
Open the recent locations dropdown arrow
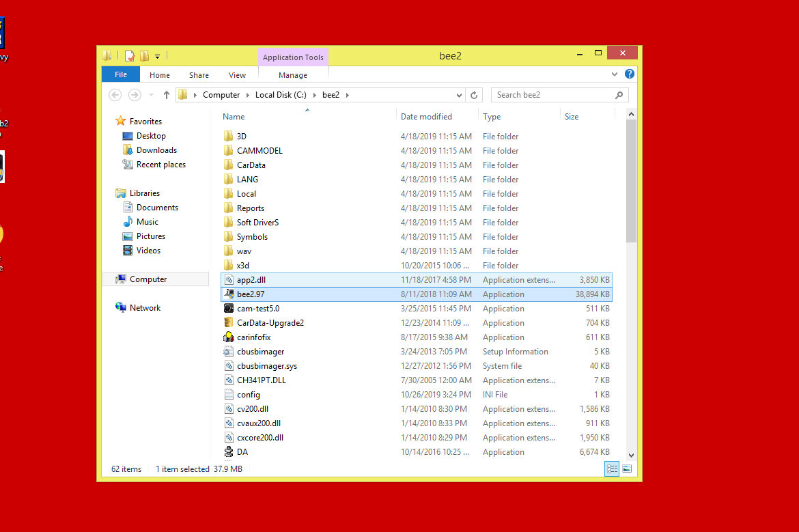150,95
